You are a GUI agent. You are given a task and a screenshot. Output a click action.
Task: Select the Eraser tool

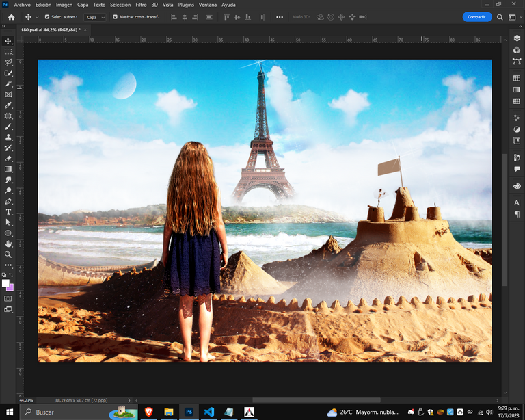pos(8,159)
